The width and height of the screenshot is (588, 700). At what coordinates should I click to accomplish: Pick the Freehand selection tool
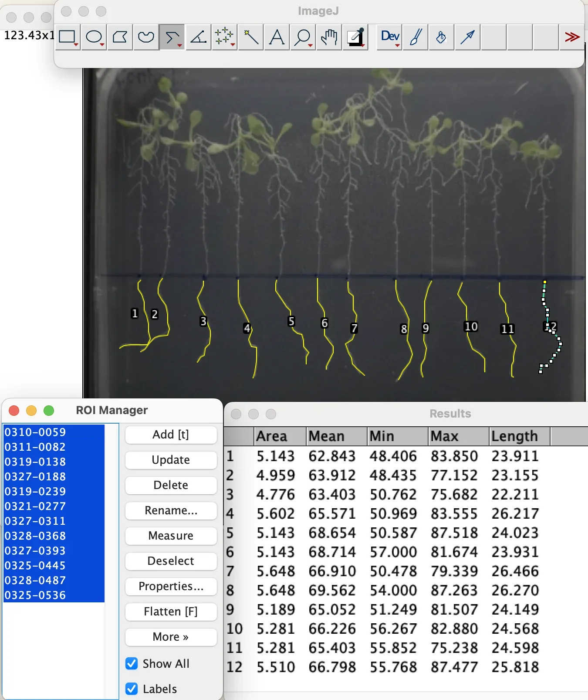coord(146,37)
